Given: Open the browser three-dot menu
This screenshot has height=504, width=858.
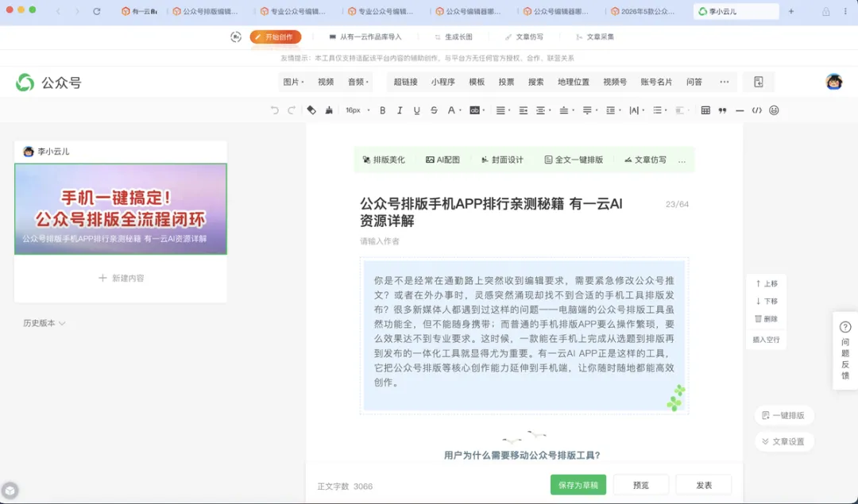Looking at the screenshot, I should pos(845,11).
